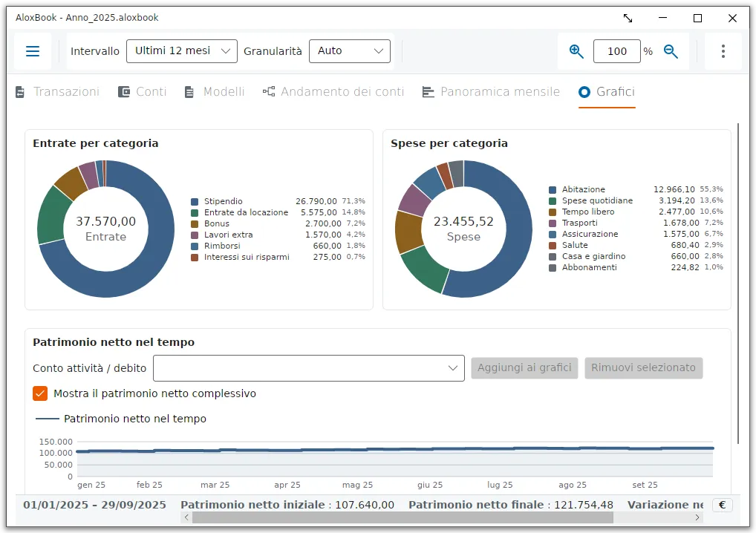
Task: Click the Stipendio legend color swatch
Action: [x=195, y=201]
